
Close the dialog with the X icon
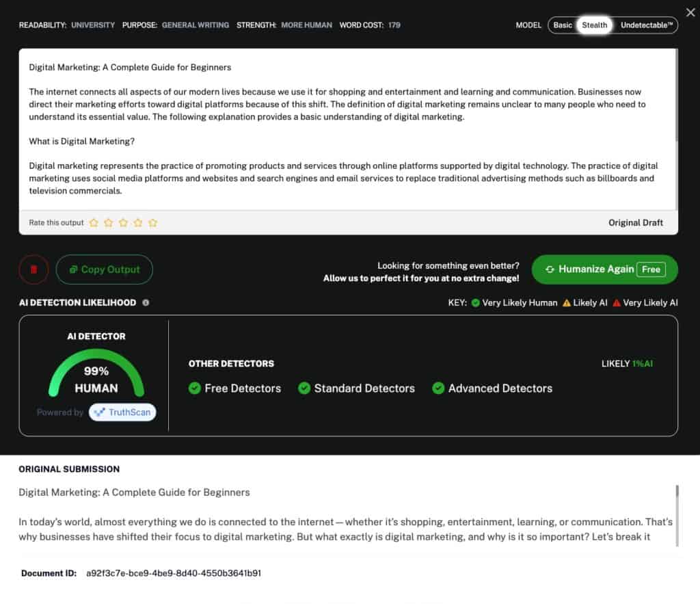(690, 12)
